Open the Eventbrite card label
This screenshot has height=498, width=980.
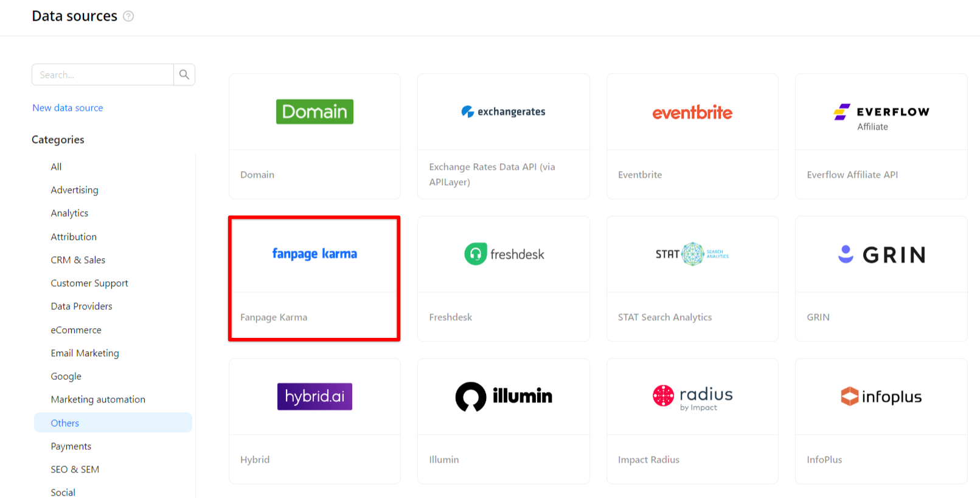640,175
